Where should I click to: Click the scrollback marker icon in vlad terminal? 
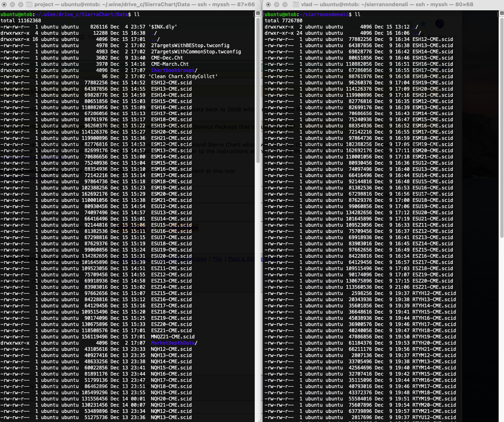click(x=502, y=14)
